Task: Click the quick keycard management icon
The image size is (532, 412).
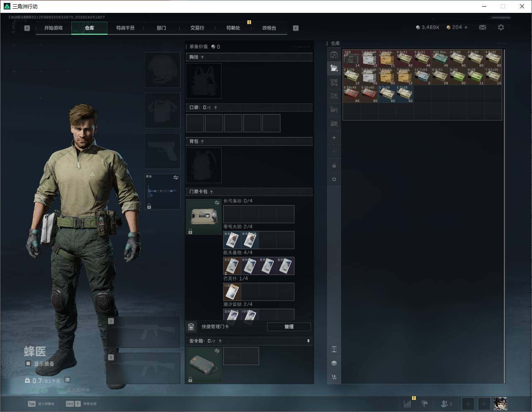Action: tap(191, 327)
